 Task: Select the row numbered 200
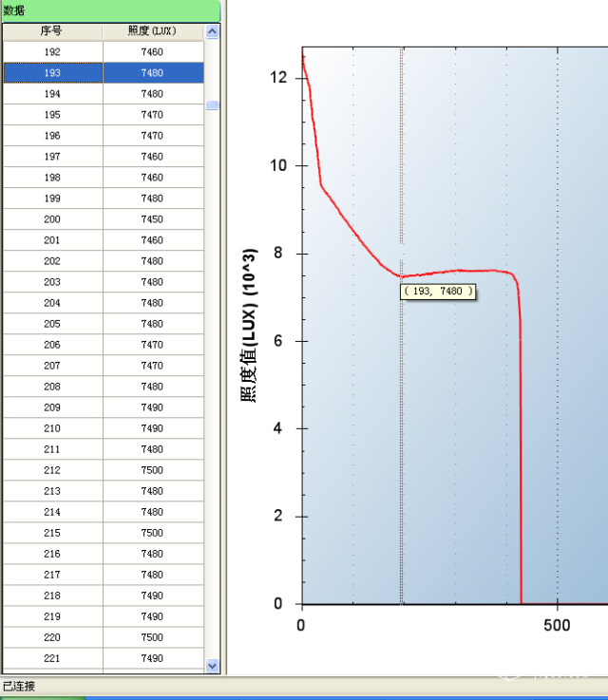pos(52,219)
